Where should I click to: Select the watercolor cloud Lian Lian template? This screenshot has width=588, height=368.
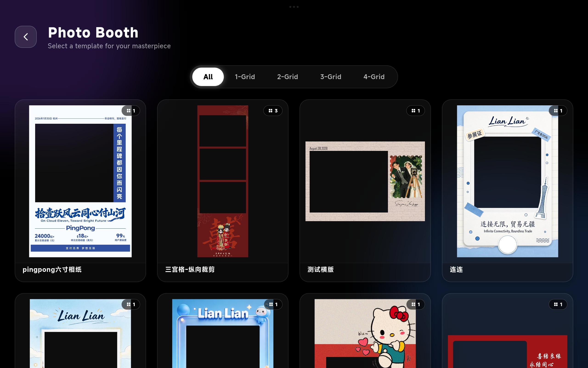(80, 333)
